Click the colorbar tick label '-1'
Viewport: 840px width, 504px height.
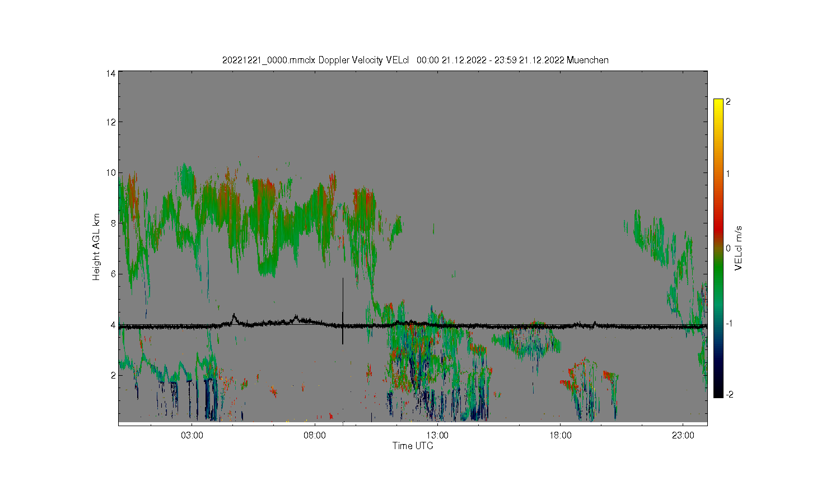[729, 324]
